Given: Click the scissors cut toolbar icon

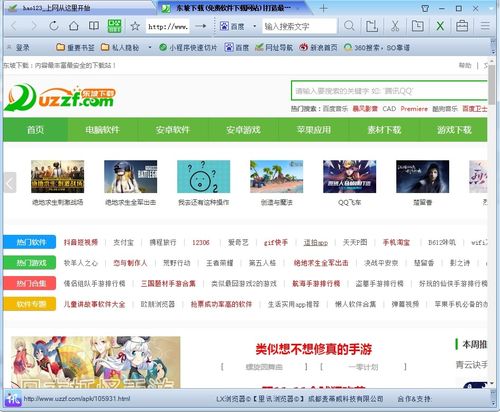Looking at the screenshot, I should (x=395, y=26).
